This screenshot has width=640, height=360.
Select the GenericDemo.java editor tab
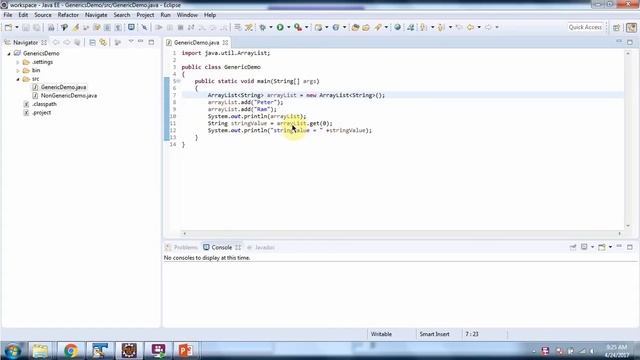(196, 42)
